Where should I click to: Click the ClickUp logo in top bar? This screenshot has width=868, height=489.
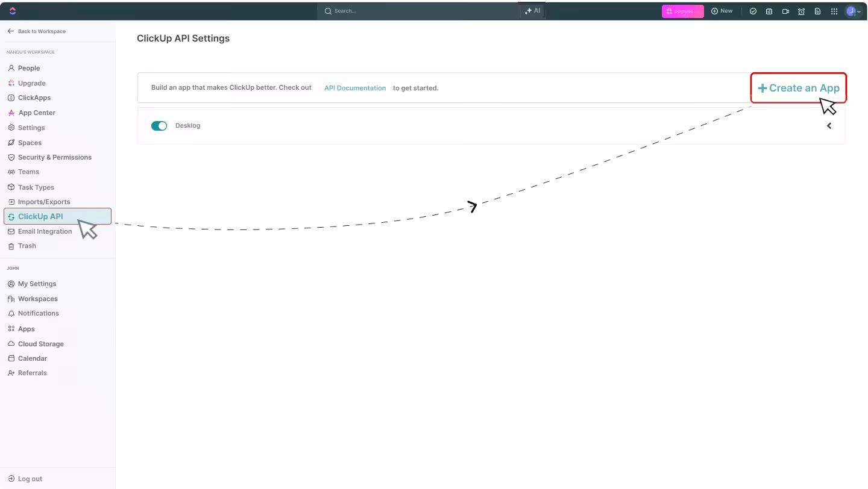(13, 11)
